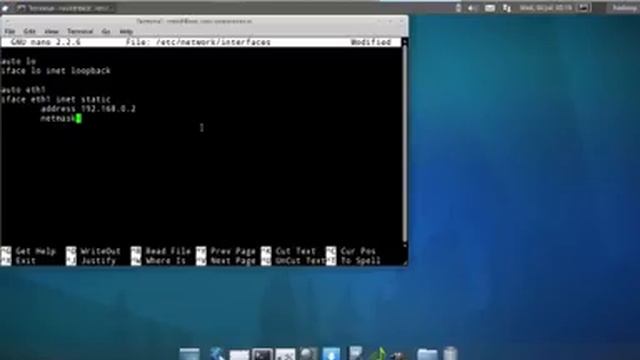Click the volume speaker icon in the panel

(472, 8)
